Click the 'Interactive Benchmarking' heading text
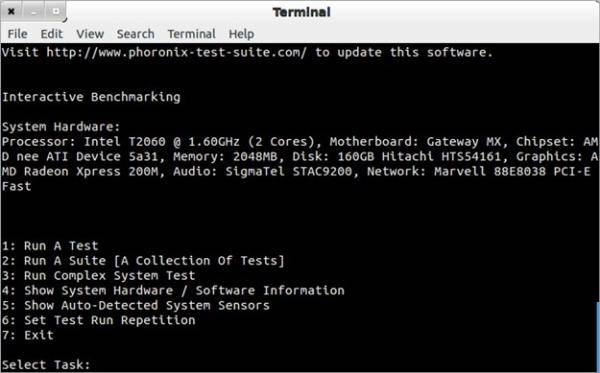This screenshot has height=373, width=600. (x=91, y=97)
